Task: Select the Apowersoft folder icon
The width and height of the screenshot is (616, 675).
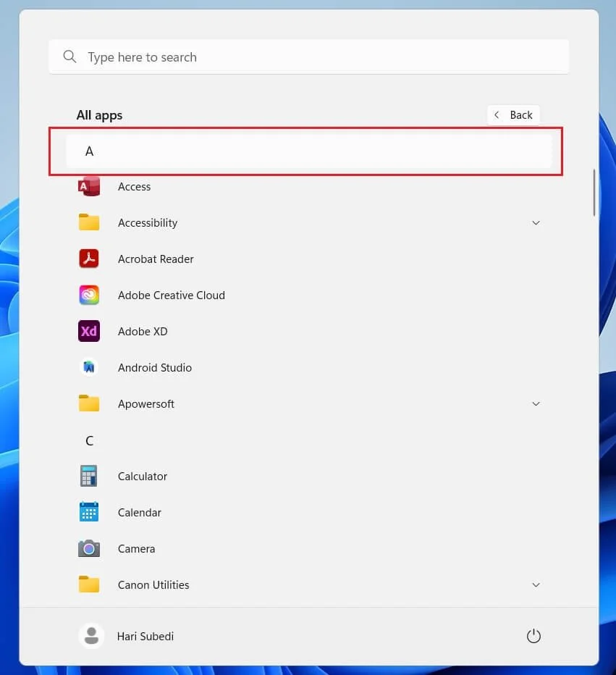Action: 88,403
